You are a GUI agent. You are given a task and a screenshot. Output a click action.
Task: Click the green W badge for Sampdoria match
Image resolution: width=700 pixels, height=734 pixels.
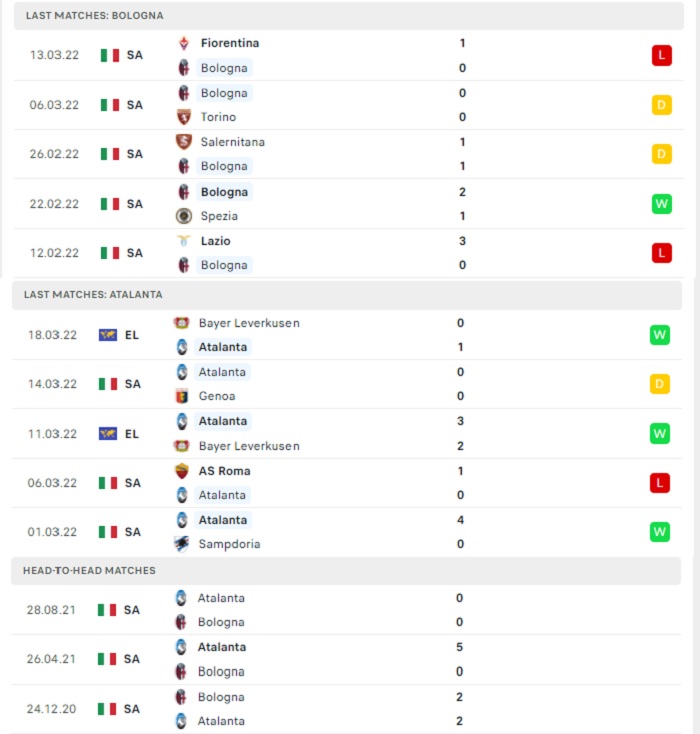point(660,532)
